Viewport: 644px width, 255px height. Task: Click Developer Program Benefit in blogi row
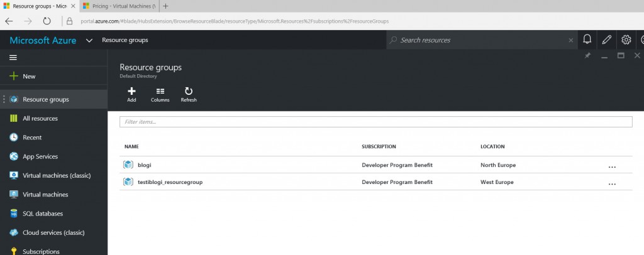pos(397,165)
